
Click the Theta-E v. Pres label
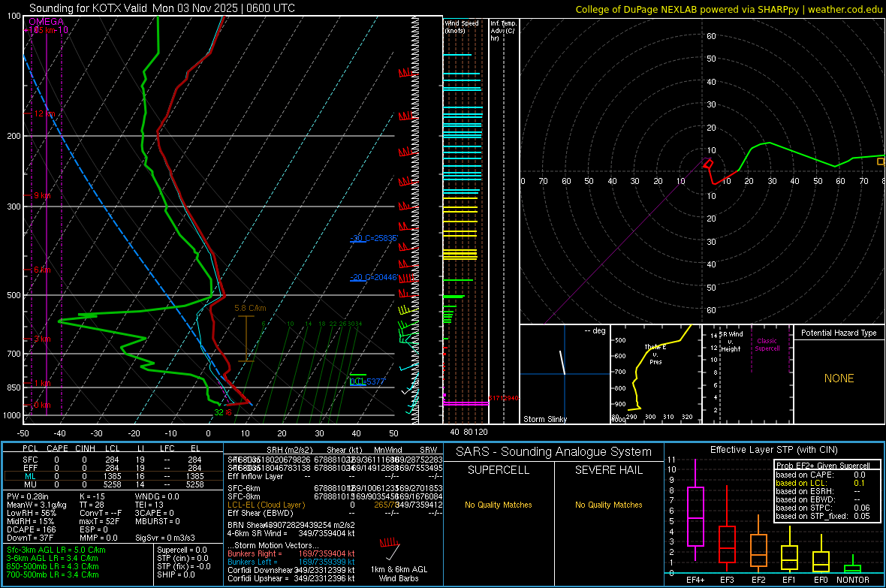(x=655, y=354)
